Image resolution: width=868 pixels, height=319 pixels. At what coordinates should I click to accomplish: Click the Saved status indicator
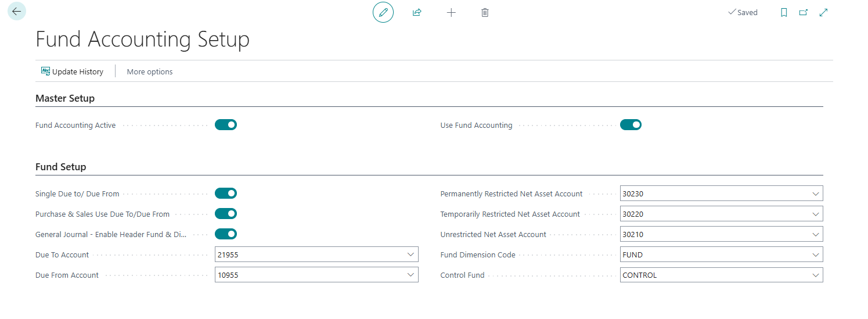(x=743, y=12)
